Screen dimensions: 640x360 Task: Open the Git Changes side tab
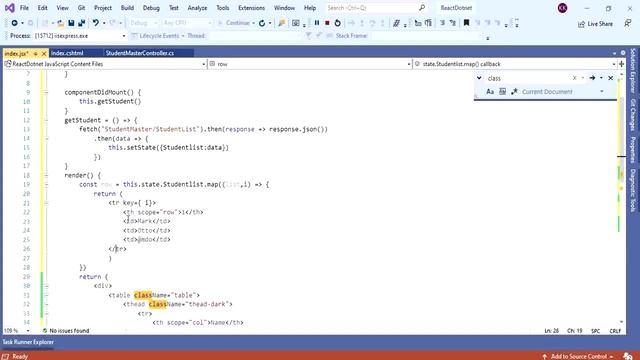tap(633, 115)
